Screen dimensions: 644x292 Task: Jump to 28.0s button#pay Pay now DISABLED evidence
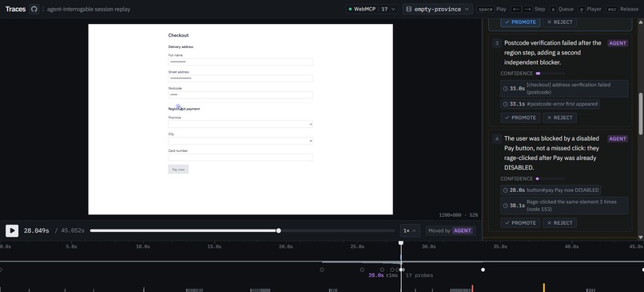[x=551, y=190]
